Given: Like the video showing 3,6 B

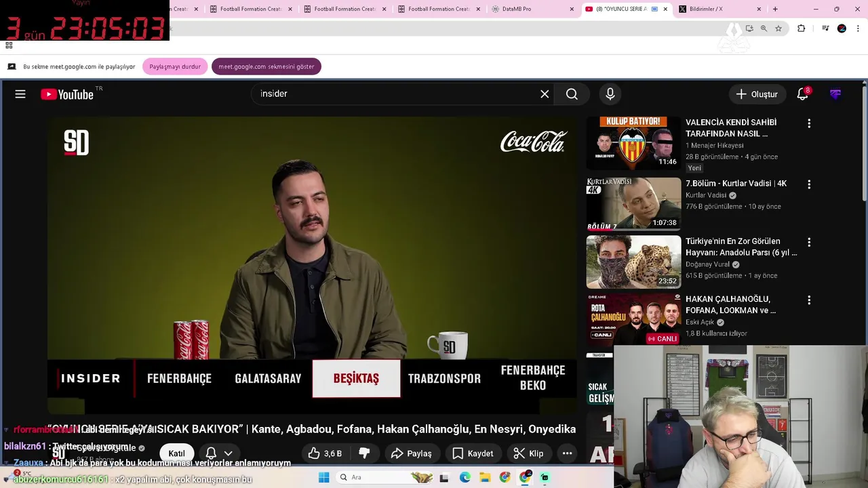Looking at the screenshot, I should [325, 453].
